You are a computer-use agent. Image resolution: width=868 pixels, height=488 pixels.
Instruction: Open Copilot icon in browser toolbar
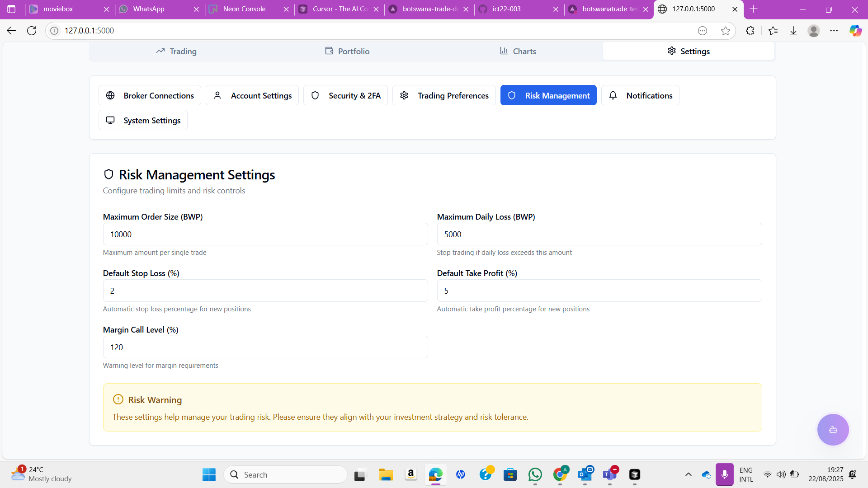(855, 31)
